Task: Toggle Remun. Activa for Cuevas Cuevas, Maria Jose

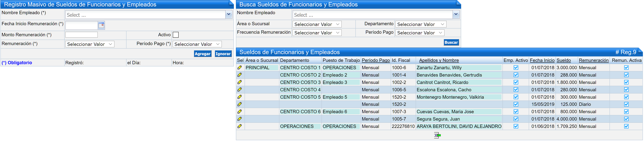Action: pos(626,112)
